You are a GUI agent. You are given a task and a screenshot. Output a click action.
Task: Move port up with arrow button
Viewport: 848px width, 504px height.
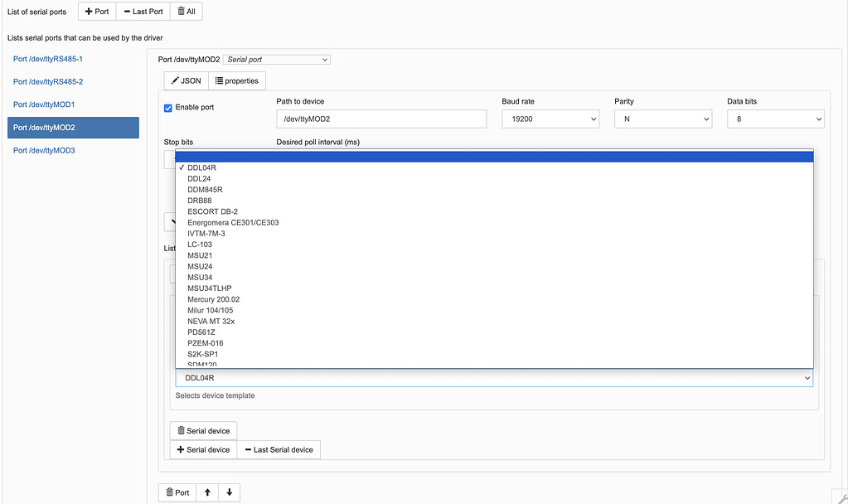[207, 492]
